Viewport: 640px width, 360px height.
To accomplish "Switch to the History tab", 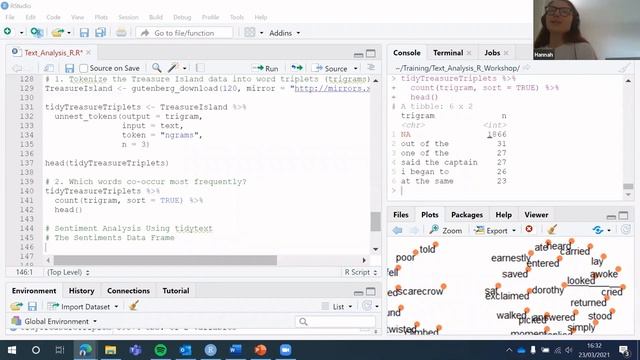I will point(81,291).
